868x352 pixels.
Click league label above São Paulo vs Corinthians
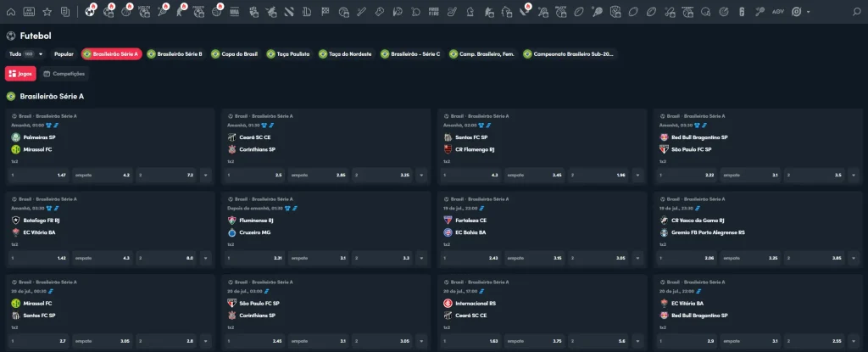(x=263, y=282)
